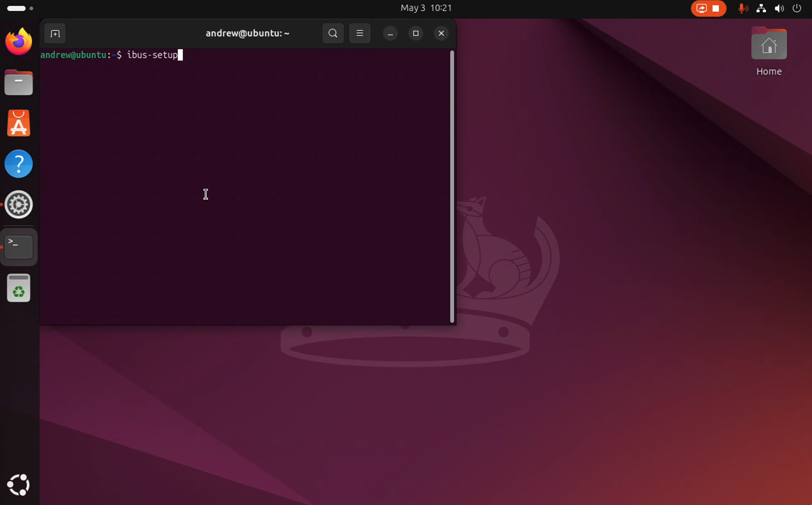Launch Firefox from the dock
This screenshot has width=812, height=505.
pos(19,42)
